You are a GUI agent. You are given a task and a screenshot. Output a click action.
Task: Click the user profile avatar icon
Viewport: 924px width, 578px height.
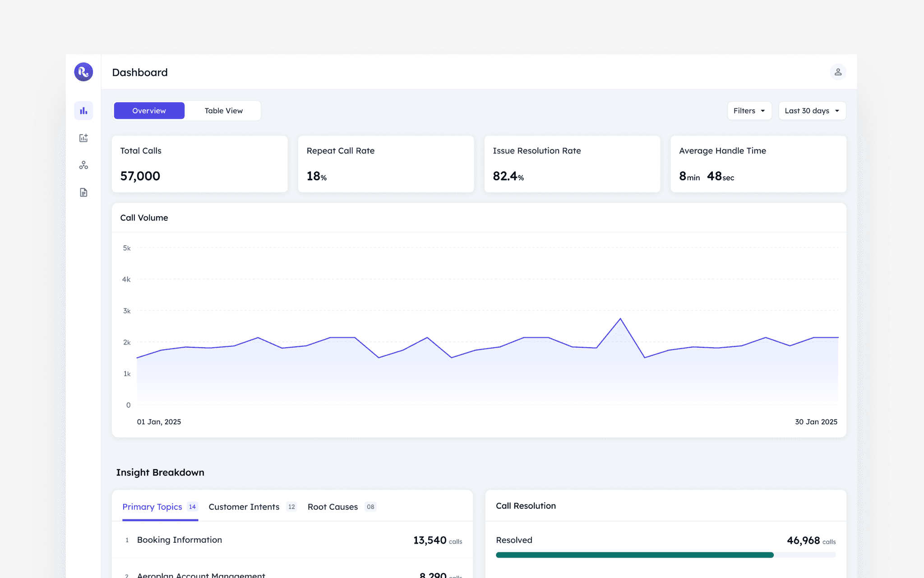838,72
